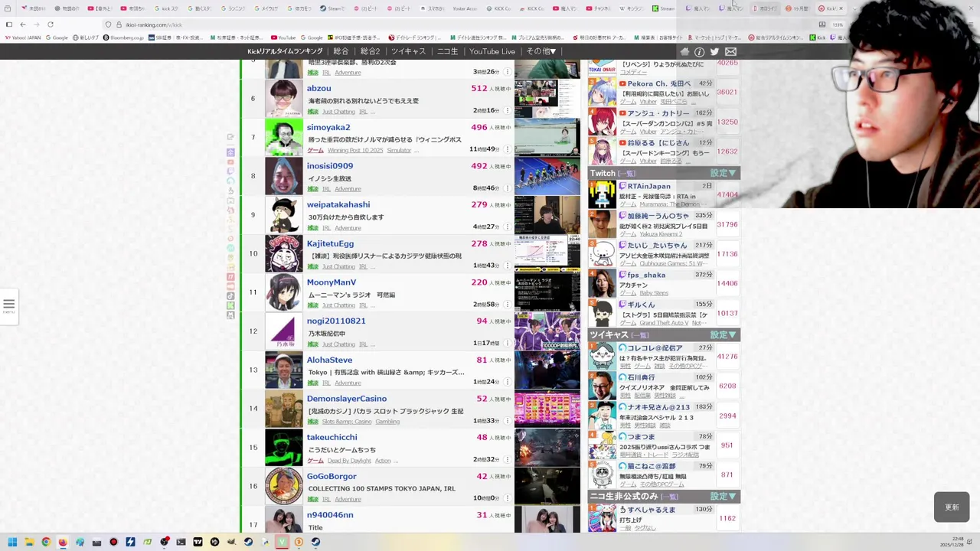Expand the ニコ生非公式のみ section 設定 dropdown

(723, 496)
